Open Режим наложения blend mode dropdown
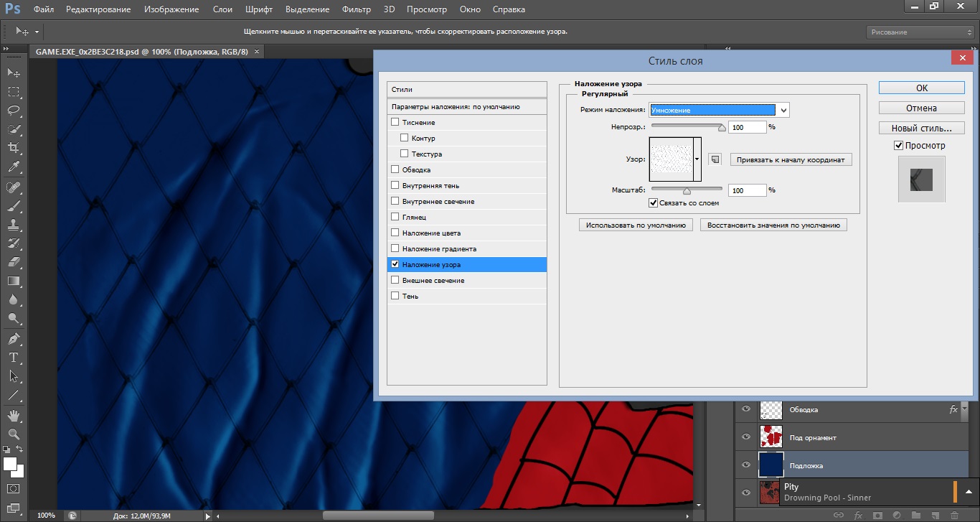The image size is (980, 522). (x=720, y=110)
